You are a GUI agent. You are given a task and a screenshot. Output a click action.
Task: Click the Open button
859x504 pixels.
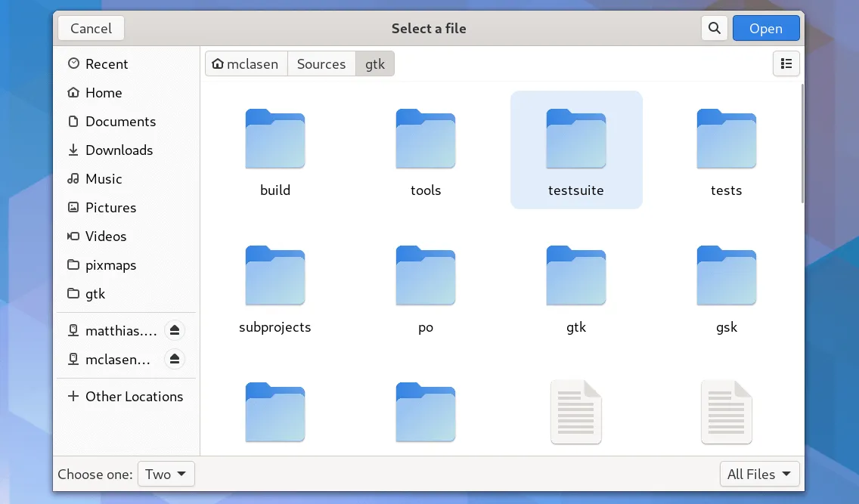[x=766, y=28]
